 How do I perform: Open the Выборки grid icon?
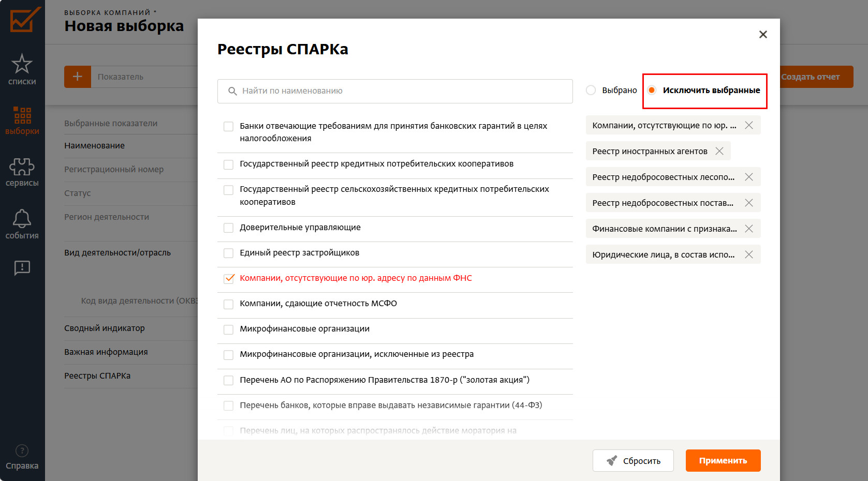(22, 115)
